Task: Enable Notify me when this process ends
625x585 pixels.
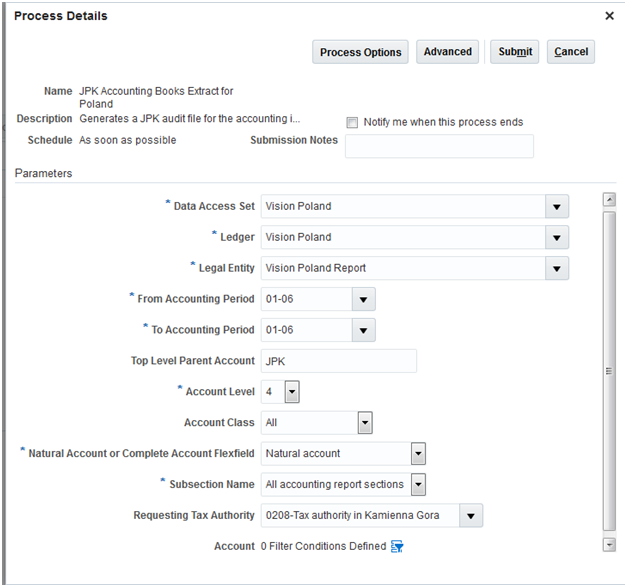Action: pyautogui.click(x=352, y=123)
